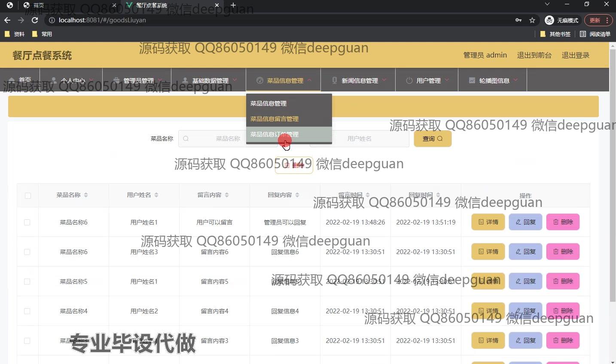The image size is (616, 364).
Task: Click the browser reload page icon
Action: pos(35,20)
